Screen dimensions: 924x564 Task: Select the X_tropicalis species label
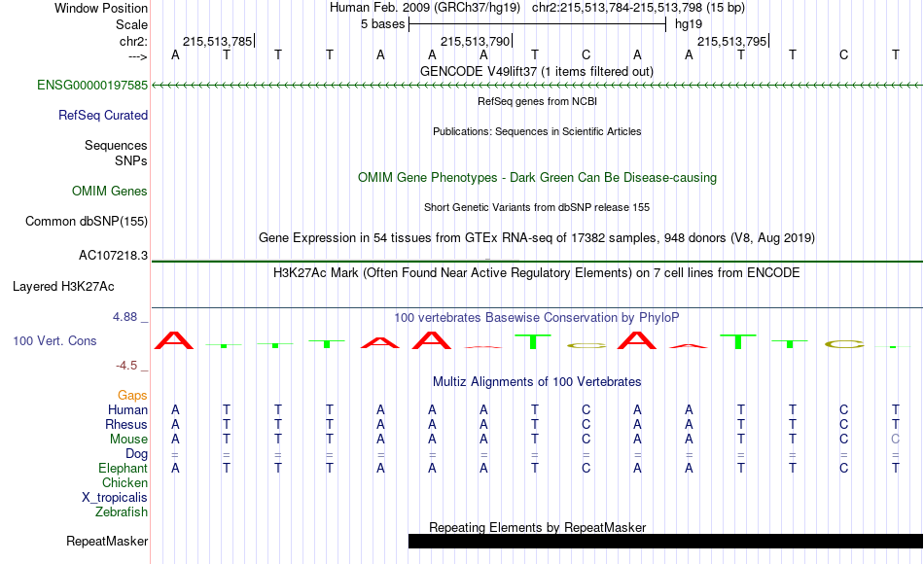click(x=115, y=498)
